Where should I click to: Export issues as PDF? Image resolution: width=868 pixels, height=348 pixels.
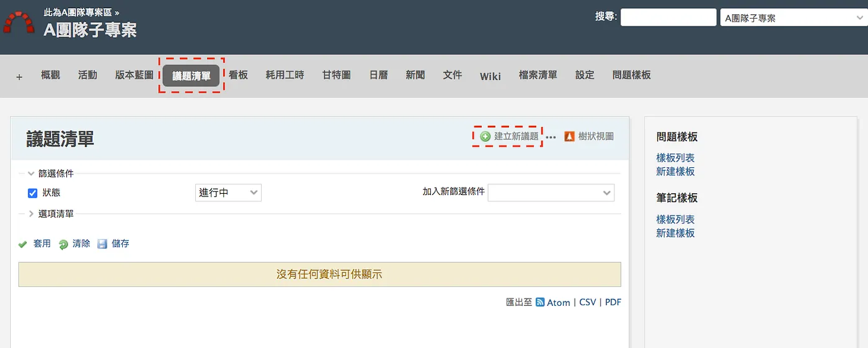tap(613, 302)
